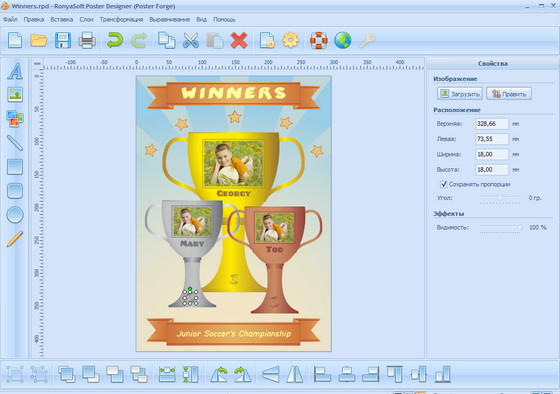
Task: Click the registration key icon
Action: [367, 40]
